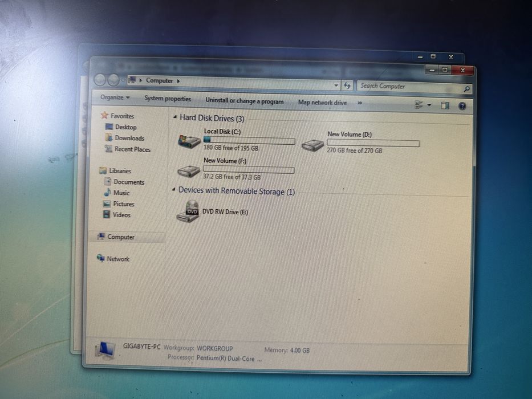
Task: Minimize the front Computer window
Action: pyautogui.click(x=432, y=70)
